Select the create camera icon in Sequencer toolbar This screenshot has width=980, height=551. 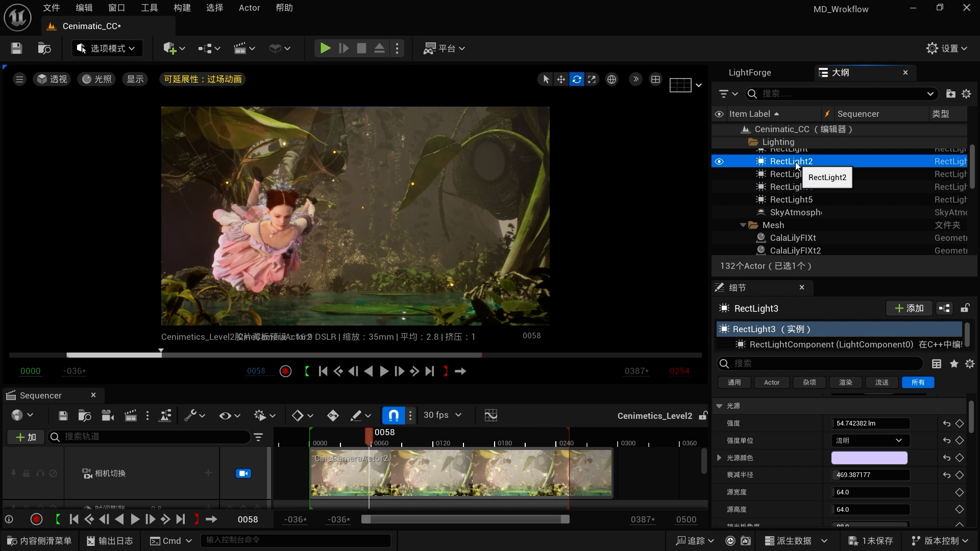point(107,415)
